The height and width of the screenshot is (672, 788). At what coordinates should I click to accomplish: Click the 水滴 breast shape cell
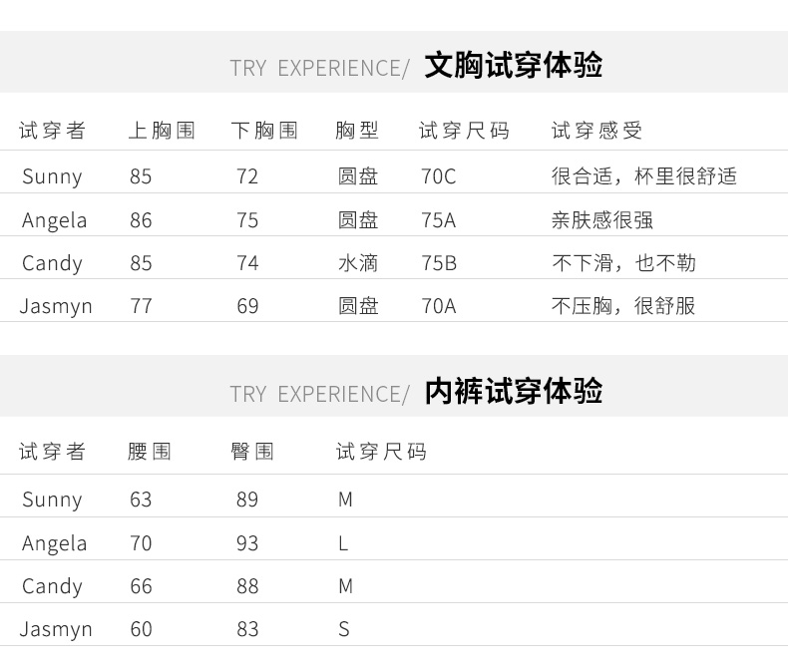[357, 263]
